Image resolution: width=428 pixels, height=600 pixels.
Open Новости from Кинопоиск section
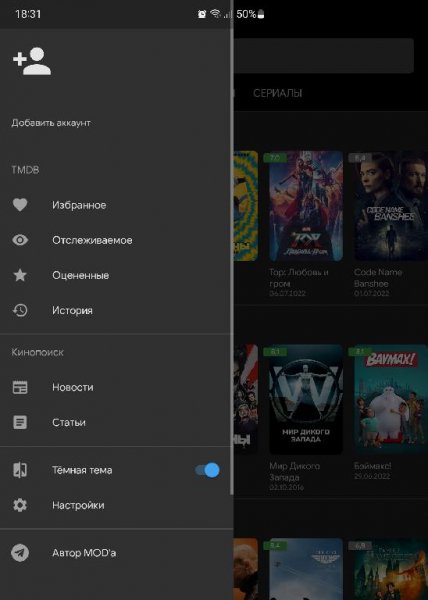pos(115,387)
